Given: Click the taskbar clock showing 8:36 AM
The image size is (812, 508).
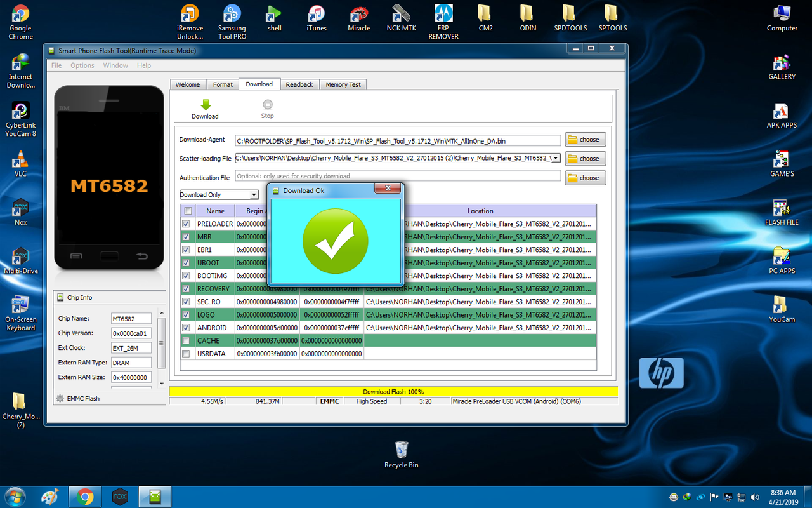Looking at the screenshot, I should point(782,497).
